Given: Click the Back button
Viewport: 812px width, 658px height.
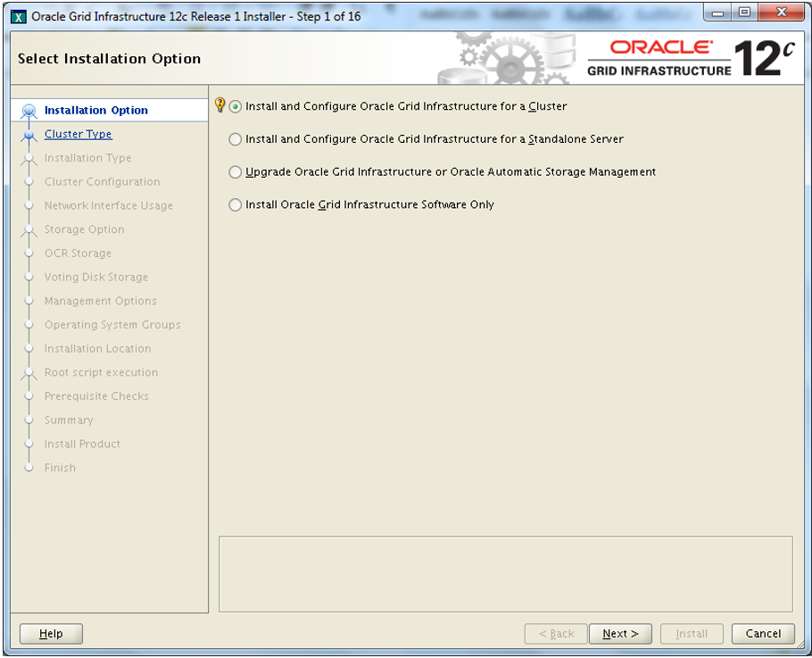Looking at the screenshot, I should pos(556,634).
